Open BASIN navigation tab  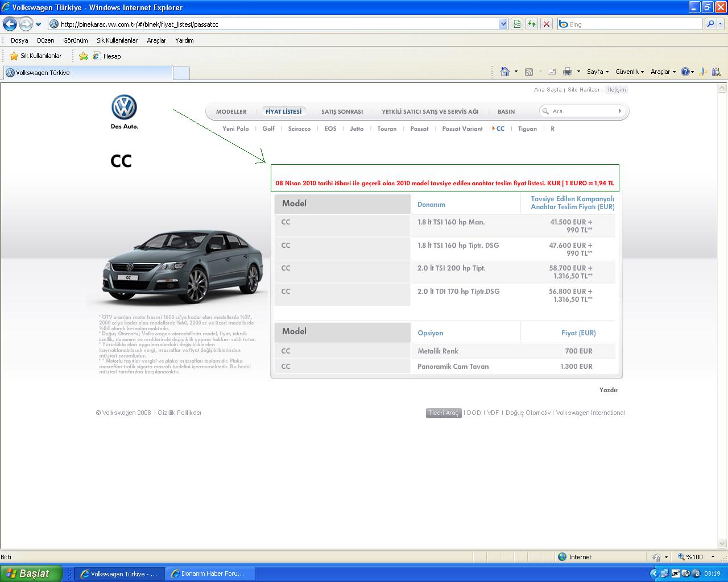[x=506, y=111]
